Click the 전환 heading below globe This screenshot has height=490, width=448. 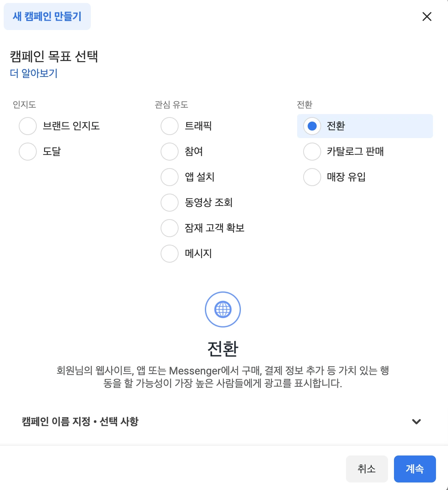pyautogui.click(x=223, y=349)
